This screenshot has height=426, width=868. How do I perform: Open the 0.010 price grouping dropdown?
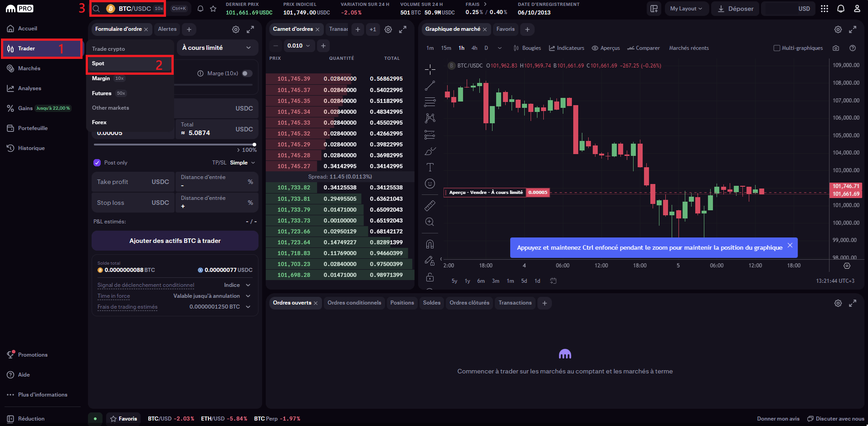tap(299, 45)
